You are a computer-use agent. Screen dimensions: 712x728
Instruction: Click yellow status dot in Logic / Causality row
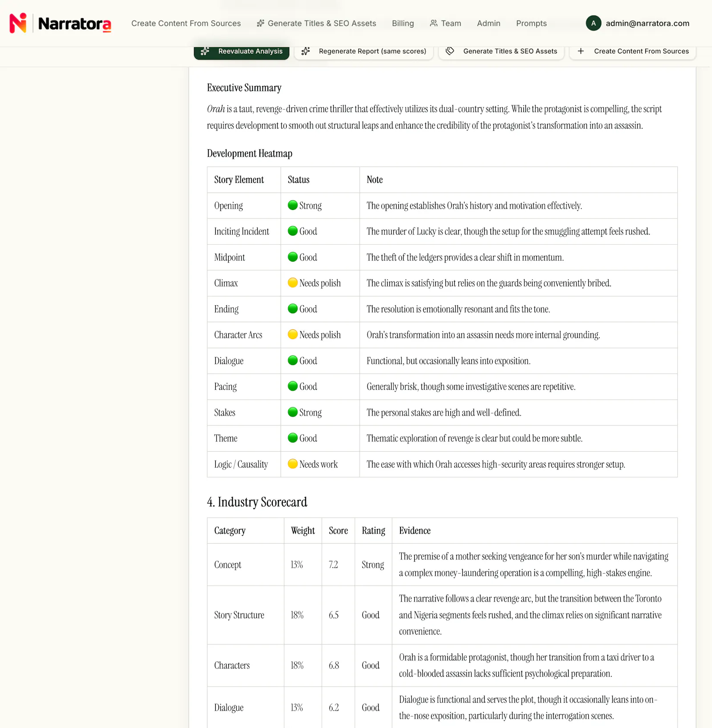point(292,464)
